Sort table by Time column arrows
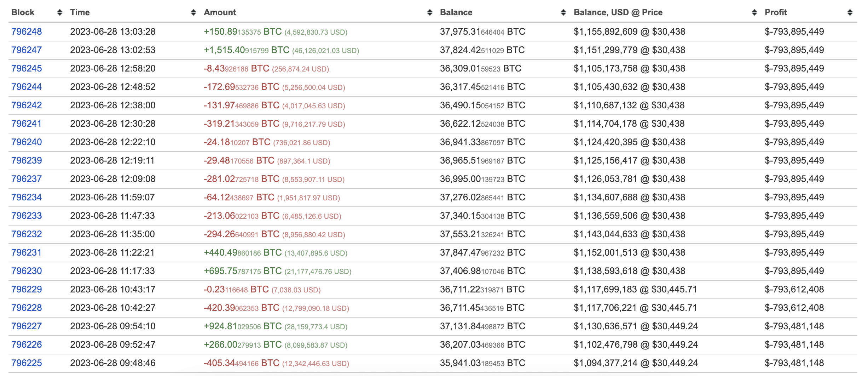 click(193, 13)
